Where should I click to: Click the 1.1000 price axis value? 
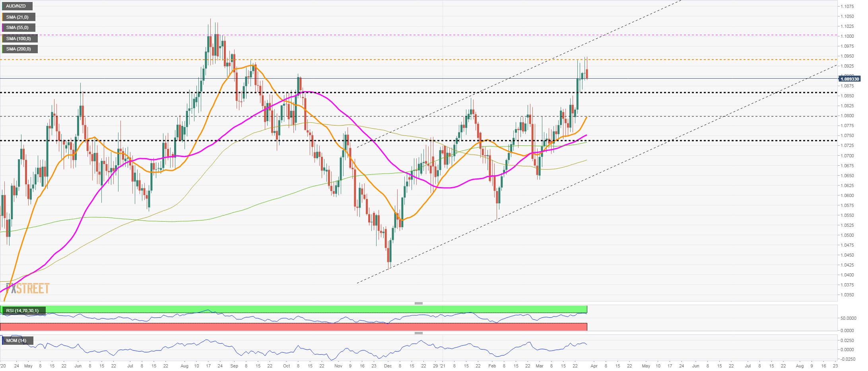pos(847,36)
